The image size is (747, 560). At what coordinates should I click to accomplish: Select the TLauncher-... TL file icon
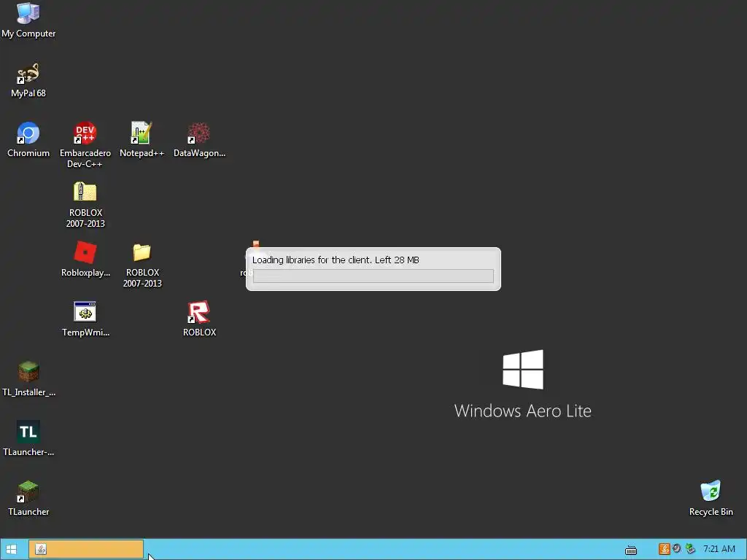(x=28, y=432)
